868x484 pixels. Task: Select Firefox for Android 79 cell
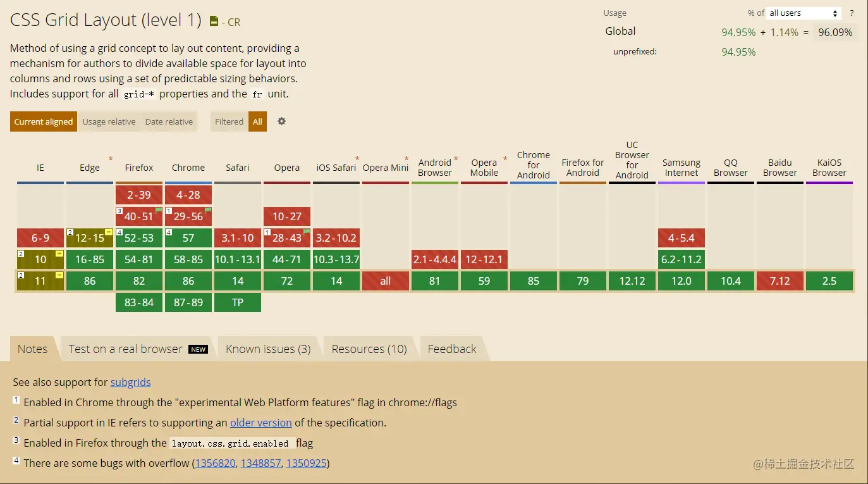pos(583,281)
